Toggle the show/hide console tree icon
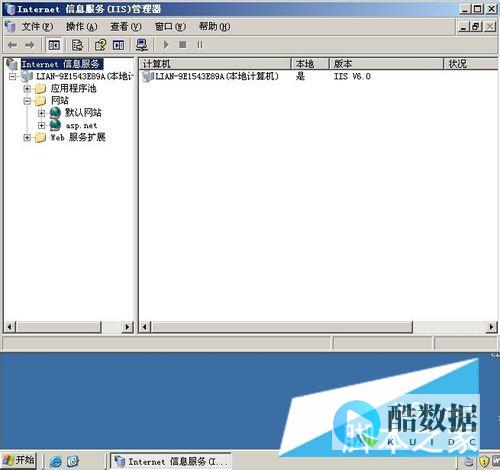This screenshot has width=500, height=470. (54, 45)
